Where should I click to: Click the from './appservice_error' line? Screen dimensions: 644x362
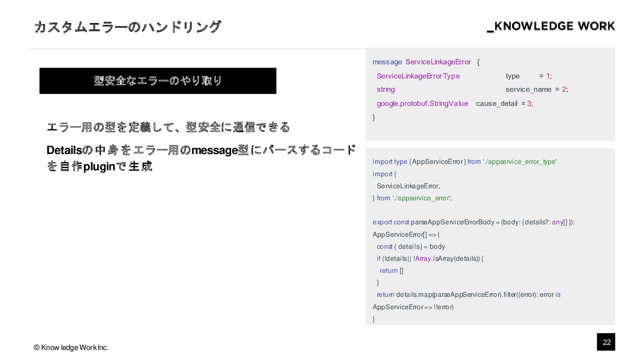click(x=412, y=198)
